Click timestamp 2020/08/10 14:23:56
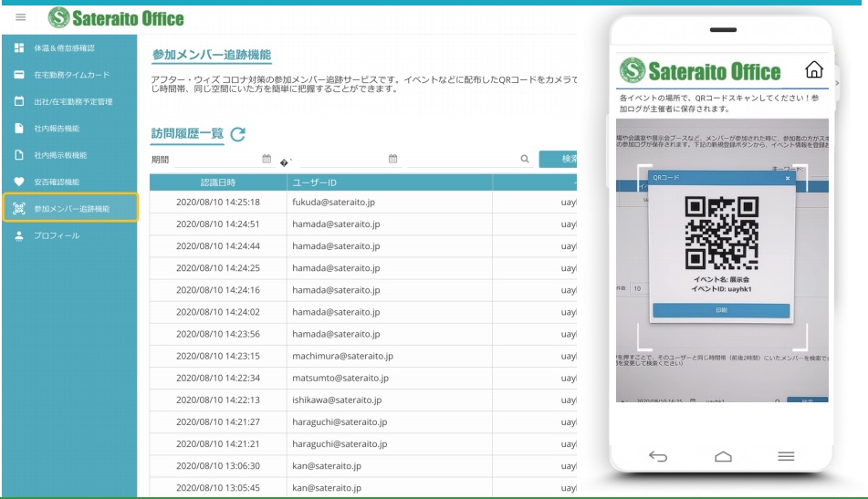 pos(218,334)
